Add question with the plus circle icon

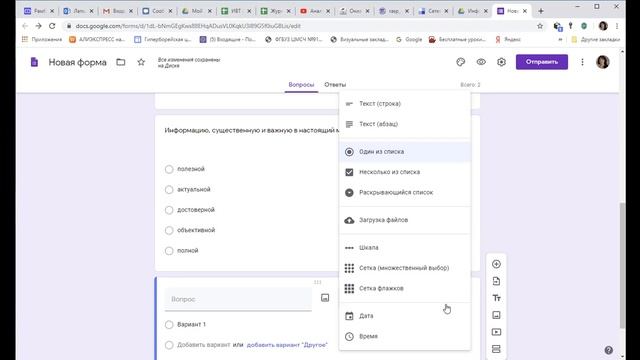(x=496, y=264)
